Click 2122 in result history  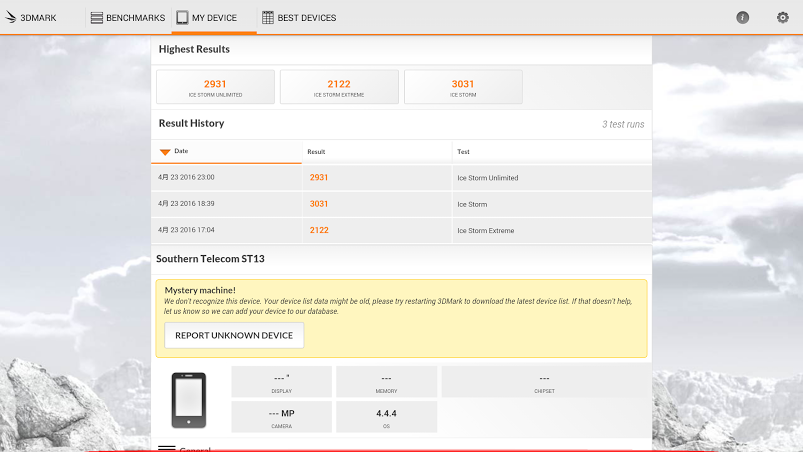[x=319, y=230]
